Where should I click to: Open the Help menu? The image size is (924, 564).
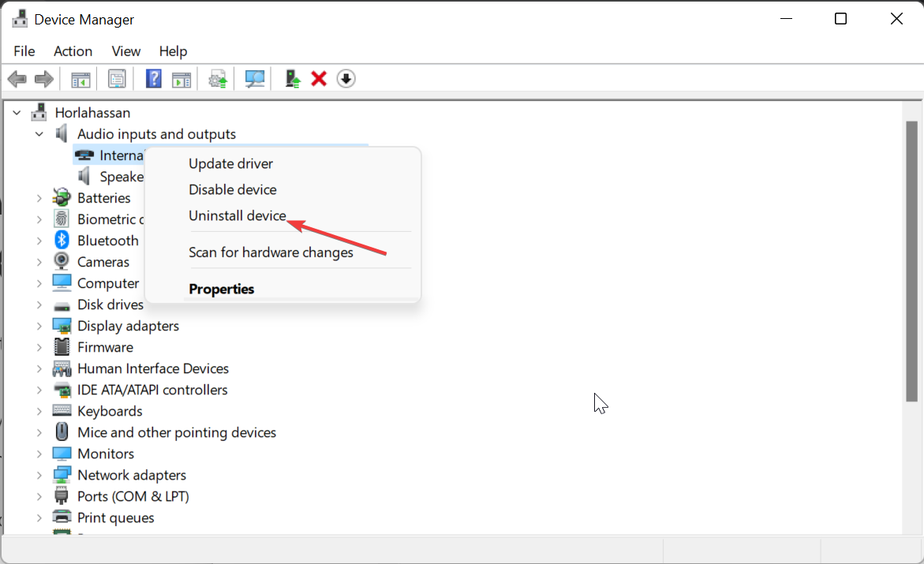coord(174,51)
